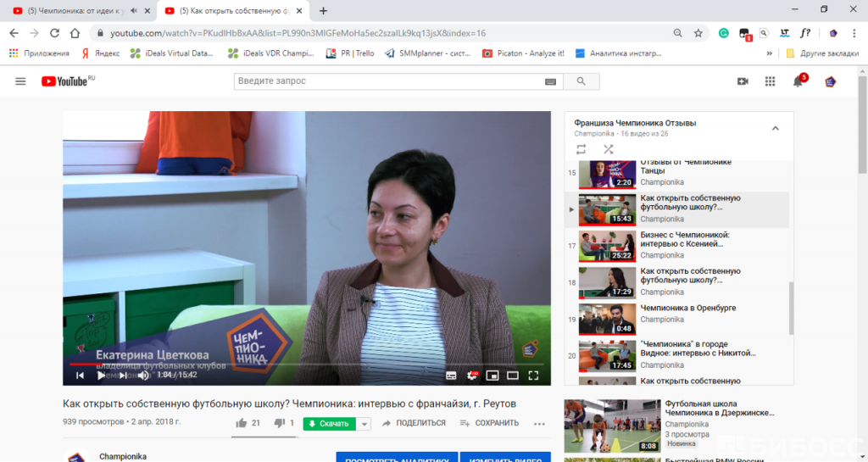Toggle subtitles in the video player
Screen dimensions: 868x462
click(451, 375)
